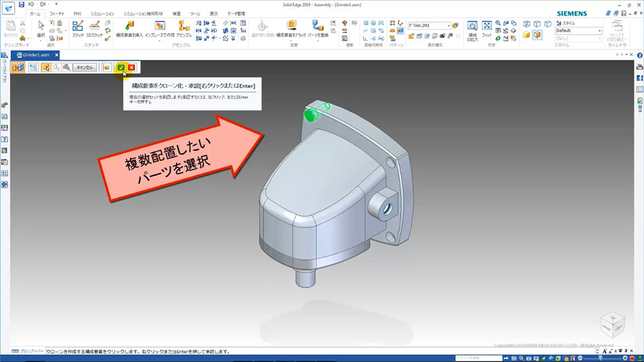Close the Grinder1.asm document tab
Image resolution: width=644 pixels, height=362 pixels.
(56, 55)
